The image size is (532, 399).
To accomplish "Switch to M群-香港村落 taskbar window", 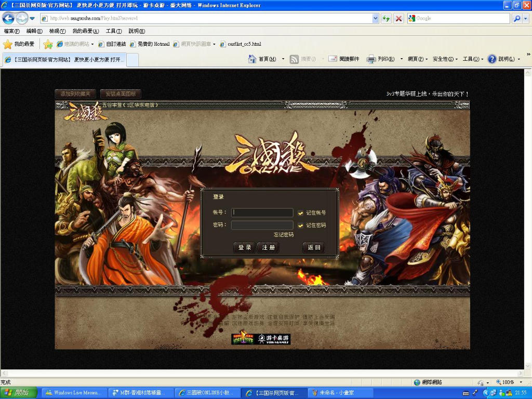I will [x=142, y=393].
